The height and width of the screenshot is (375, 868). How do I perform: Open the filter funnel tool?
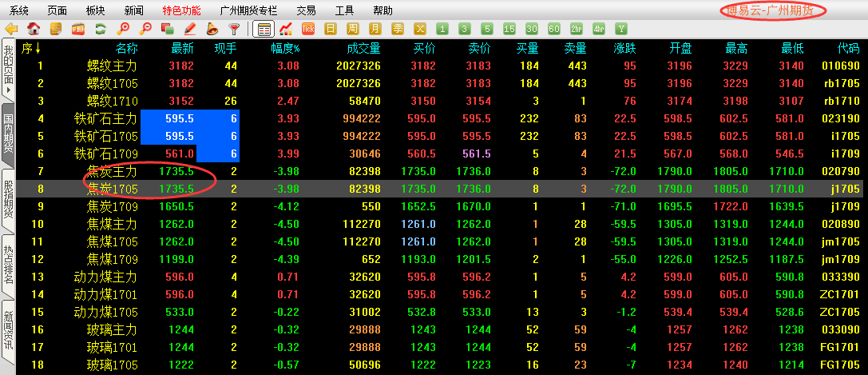pyautogui.click(x=234, y=29)
